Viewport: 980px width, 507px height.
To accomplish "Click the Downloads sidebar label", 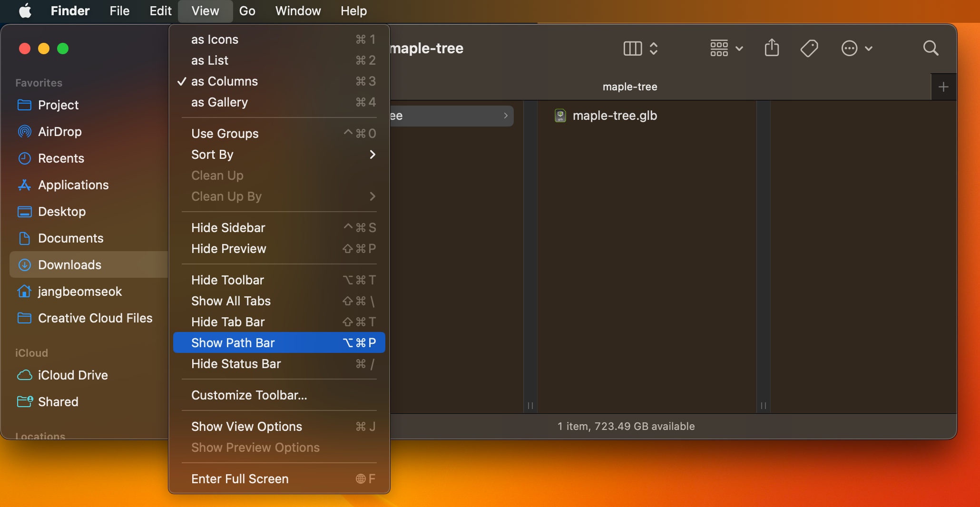I will pyautogui.click(x=69, y=264).
